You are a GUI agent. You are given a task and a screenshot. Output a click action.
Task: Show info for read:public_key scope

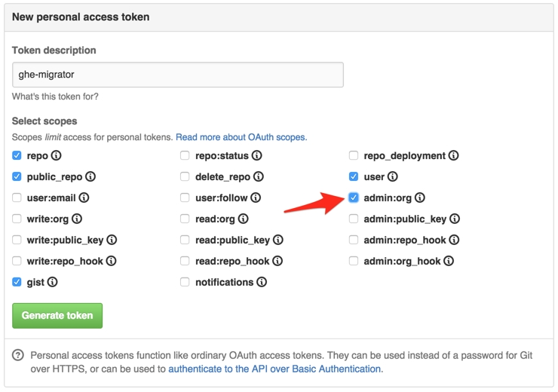click(x=278, y=240)
